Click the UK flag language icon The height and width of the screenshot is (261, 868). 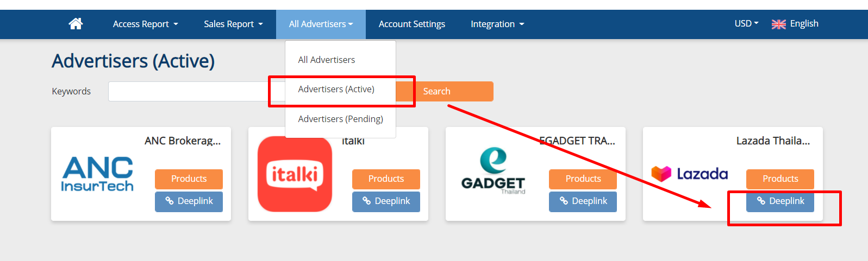coord(778,24)
